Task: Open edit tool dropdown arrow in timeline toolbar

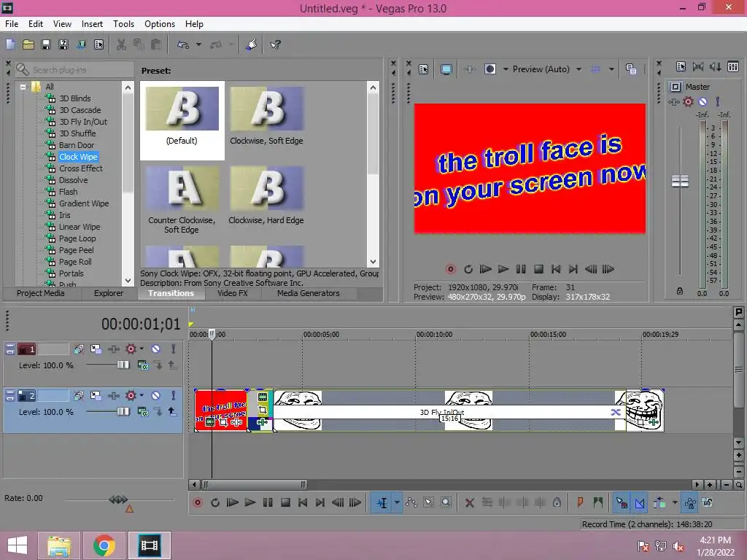Action: [x=397, y=502]
